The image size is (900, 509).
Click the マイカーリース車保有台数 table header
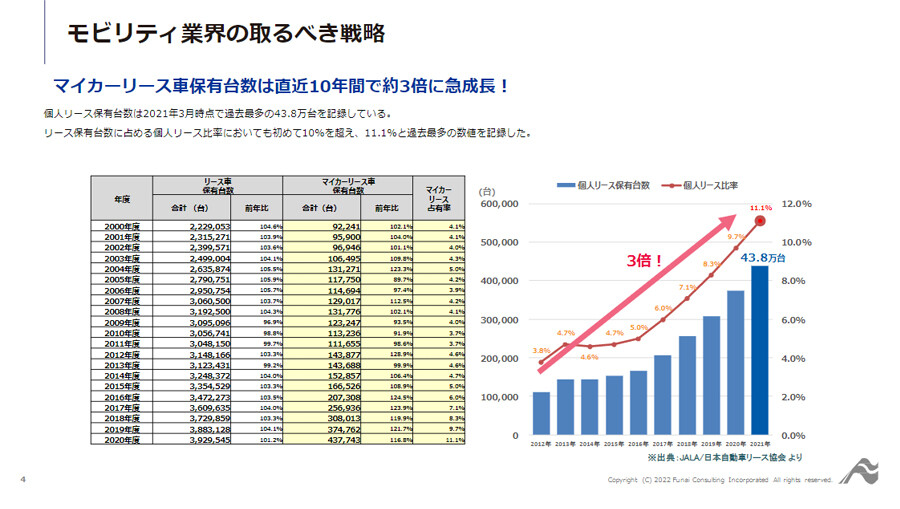tap(347, 185)
